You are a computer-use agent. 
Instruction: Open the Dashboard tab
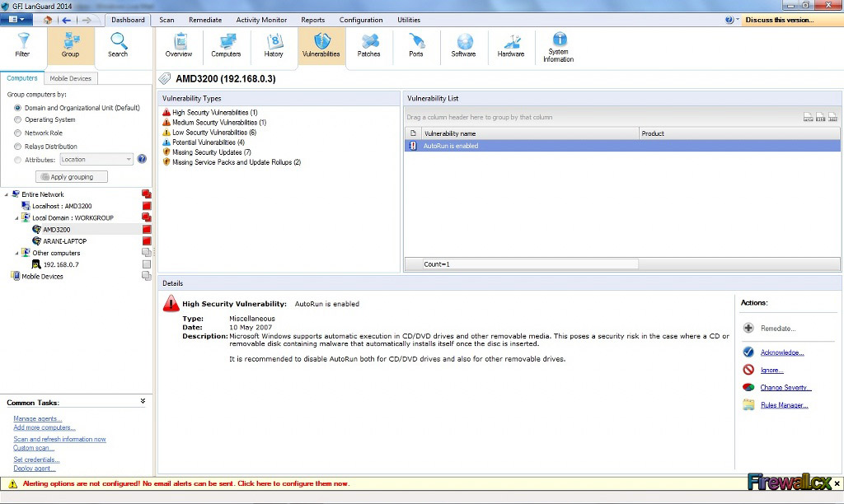tap(128, 20)
